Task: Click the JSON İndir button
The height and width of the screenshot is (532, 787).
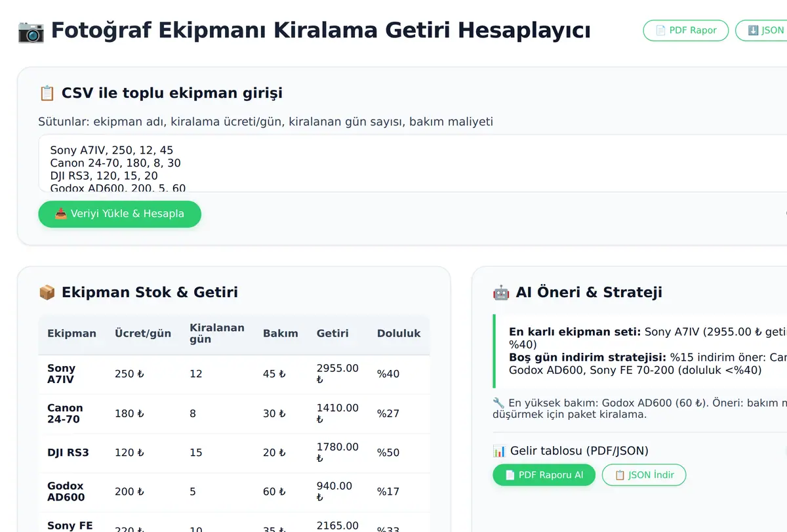Action: (x=644, y=475)
